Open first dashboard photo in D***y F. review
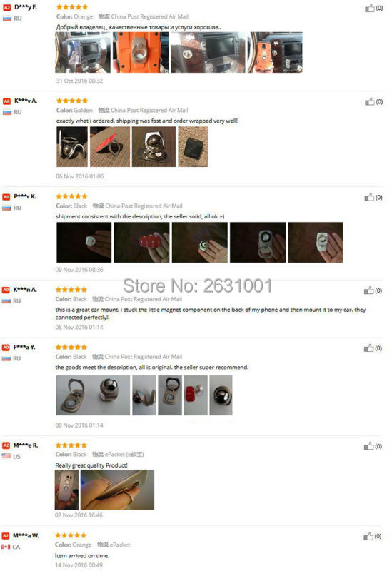The height and width of the screenshot is (571, 392). [x=83, y=52]
